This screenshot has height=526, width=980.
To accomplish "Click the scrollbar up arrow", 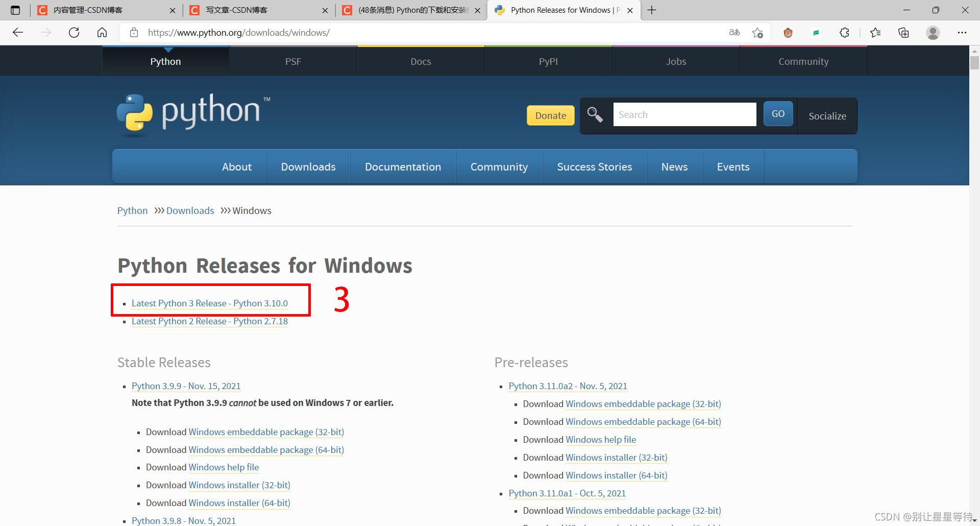I will pos(974,51).
